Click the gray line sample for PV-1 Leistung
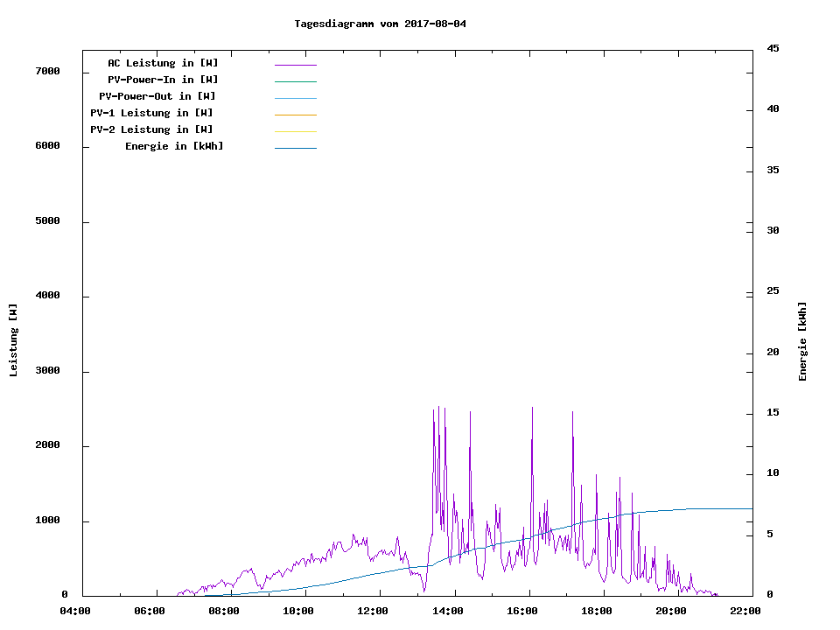The height and width of the screenshot is (630, 840). coord(295,115)
